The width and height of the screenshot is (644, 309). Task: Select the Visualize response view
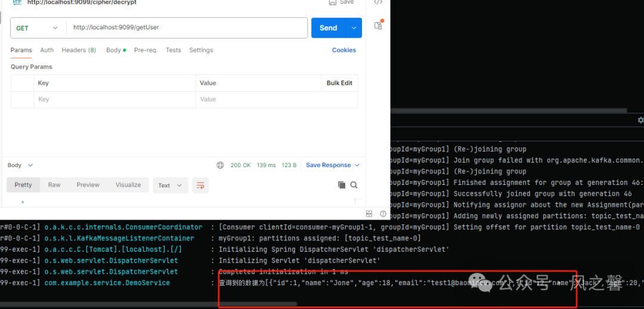(128, 185)
